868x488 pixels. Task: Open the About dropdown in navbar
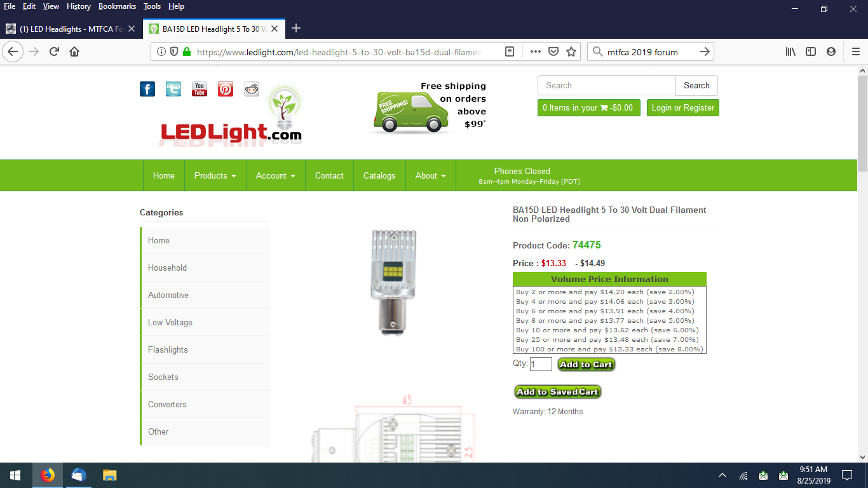(430, 176)
